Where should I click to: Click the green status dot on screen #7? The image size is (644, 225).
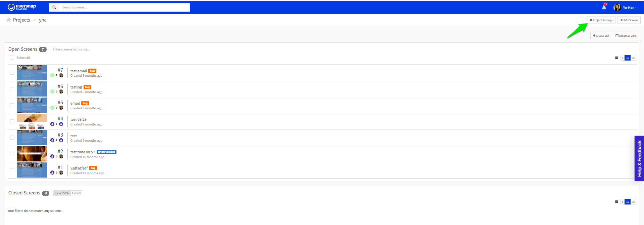point(52,75)
